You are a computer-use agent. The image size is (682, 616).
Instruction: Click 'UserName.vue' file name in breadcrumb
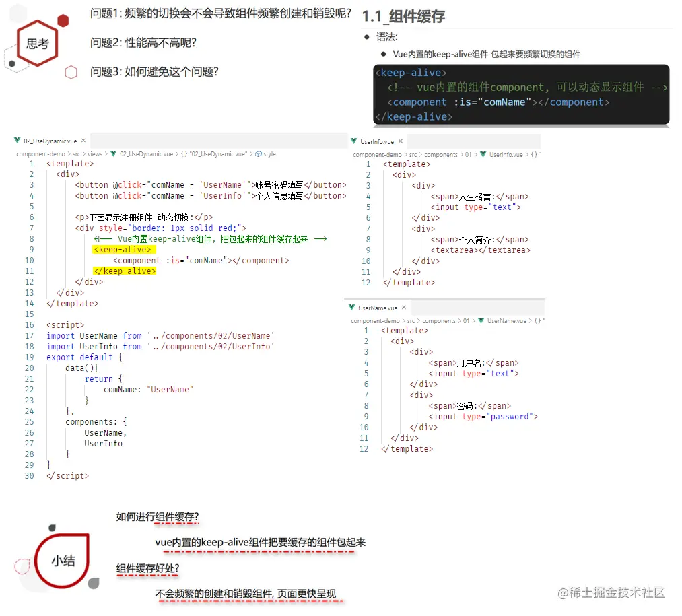[507, 320]
